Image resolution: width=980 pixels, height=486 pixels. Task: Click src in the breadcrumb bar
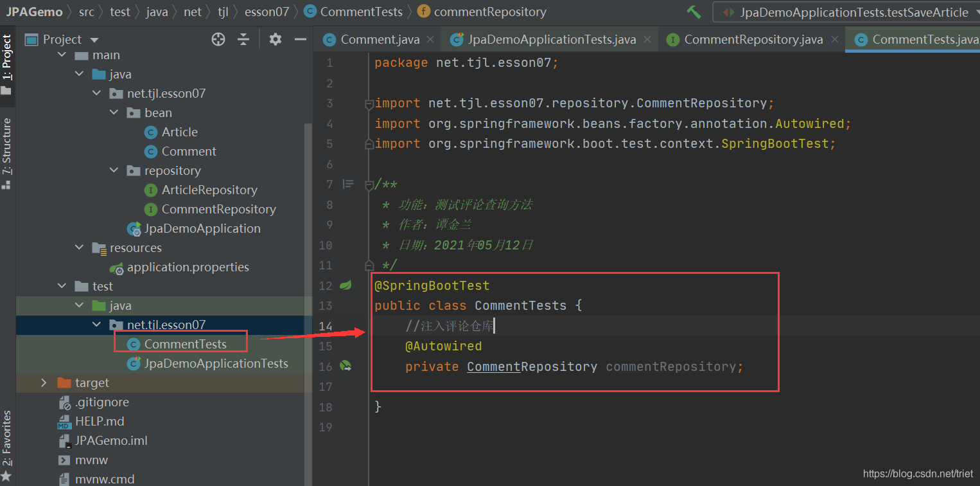coord(86,12)
